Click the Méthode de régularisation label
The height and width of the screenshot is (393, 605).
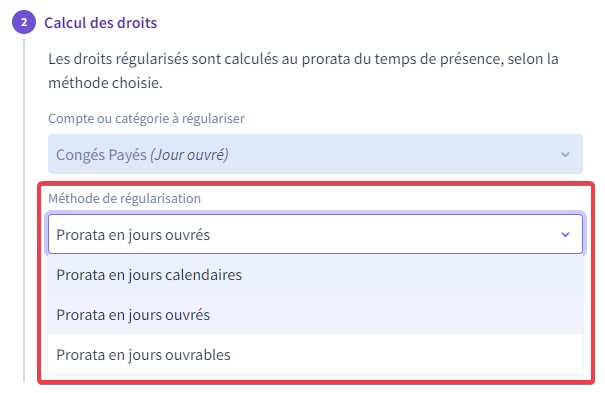point(124,198)
